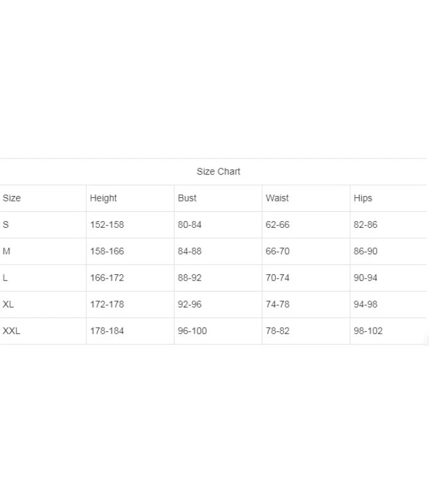Screen dimensions: 429x504
Task: Click hips cell 94-98
Action: 365,304
